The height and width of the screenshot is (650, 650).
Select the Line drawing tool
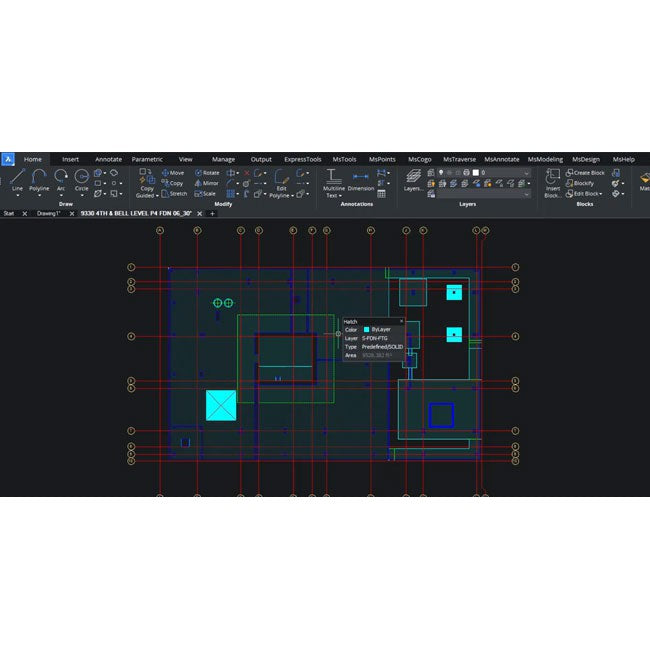tap(17, 179)
